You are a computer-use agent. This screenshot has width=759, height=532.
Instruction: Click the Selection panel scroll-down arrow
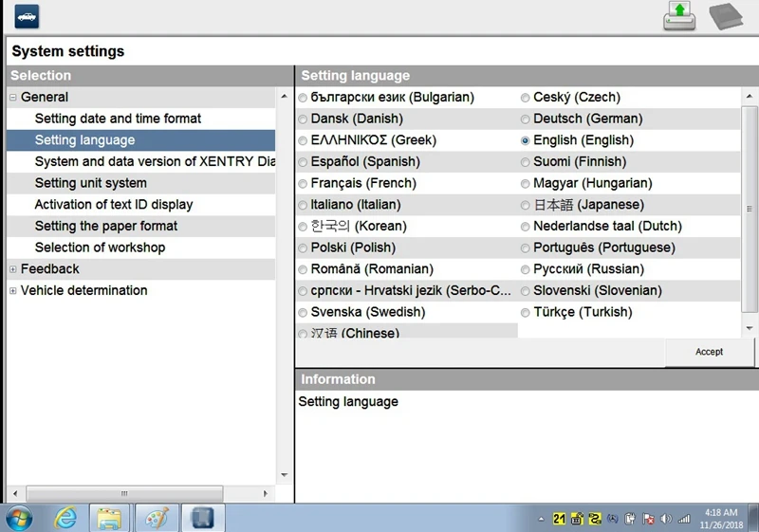coord(284,475)
